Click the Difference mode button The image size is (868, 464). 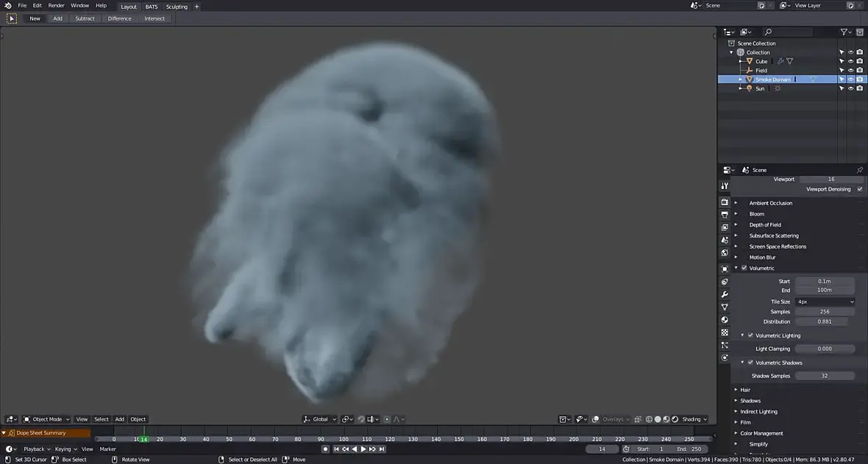[x=120, y=18]
